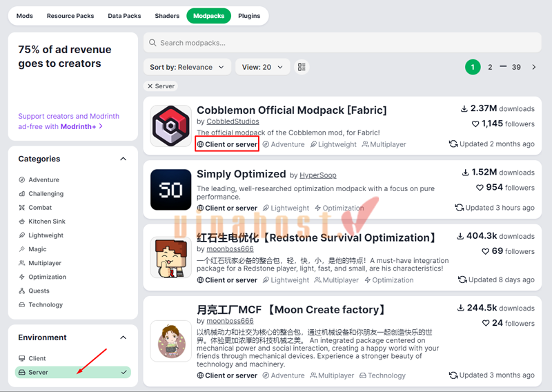Click Moon Create factory modpack thumbnail
The image size is (552, 392).
[x=170, y=341]
